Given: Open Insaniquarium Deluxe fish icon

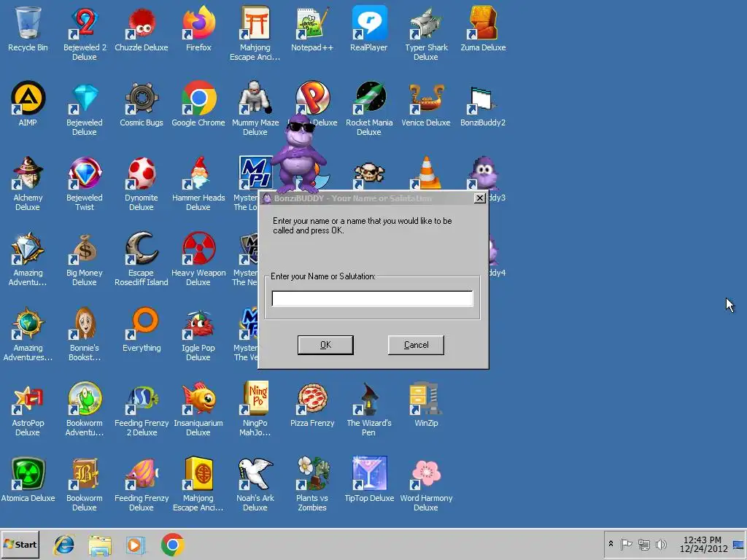Looking at the screenshot, I should tap(198, 399).
